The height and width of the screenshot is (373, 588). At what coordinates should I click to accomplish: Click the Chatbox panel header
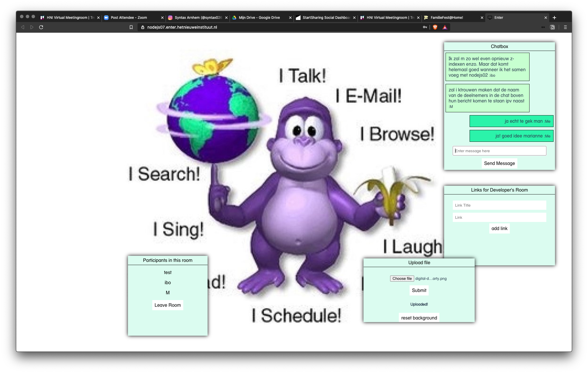(499, 46)
